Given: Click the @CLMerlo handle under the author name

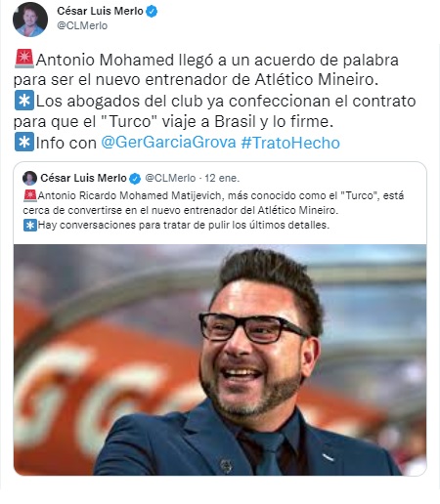Looking at the screenshot, I should tap(82, 25).
